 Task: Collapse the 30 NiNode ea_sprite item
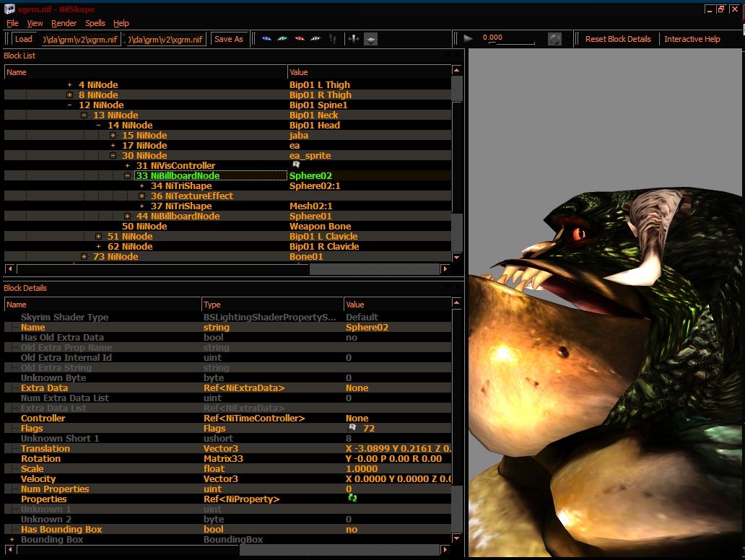(113, 155)
